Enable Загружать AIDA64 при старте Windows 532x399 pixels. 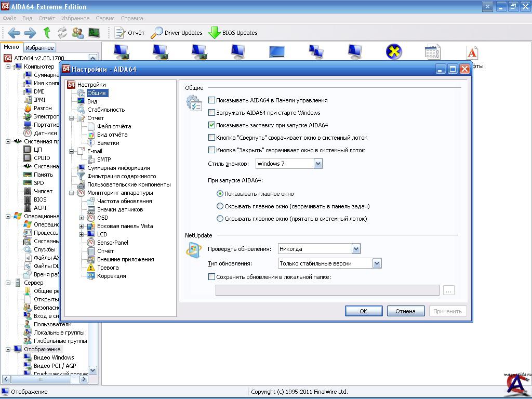211,113
